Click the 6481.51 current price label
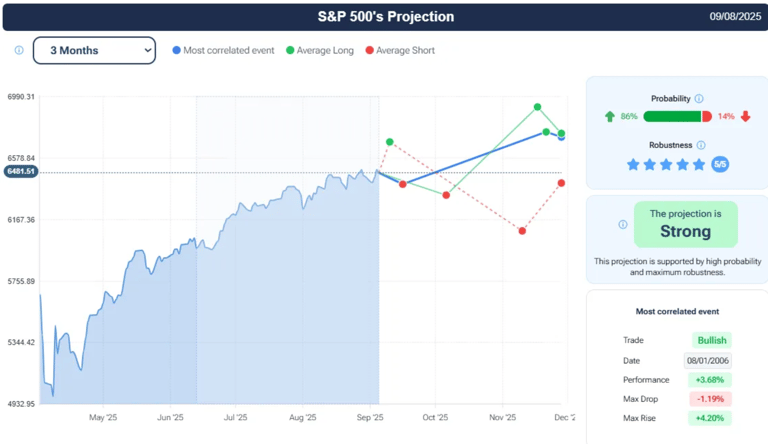Viewport: 768px width, 444px height. (21, 172)
